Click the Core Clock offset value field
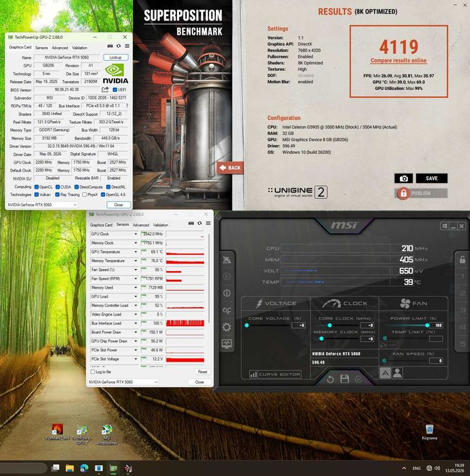Screen dimensions: 470x476 tap(367, 325)
